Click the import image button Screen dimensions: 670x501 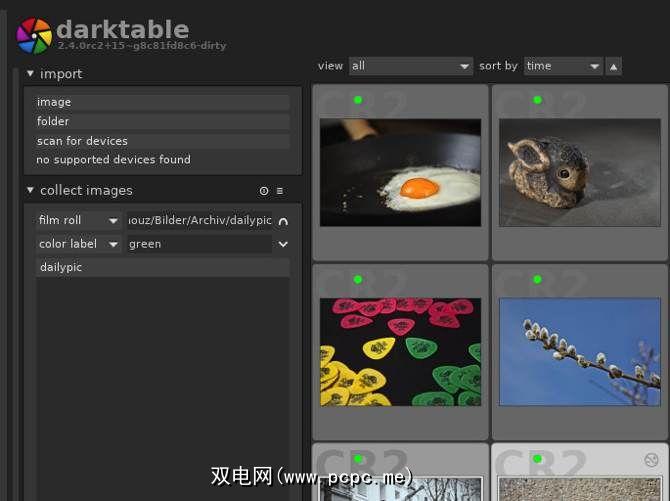tap(162, 102)
